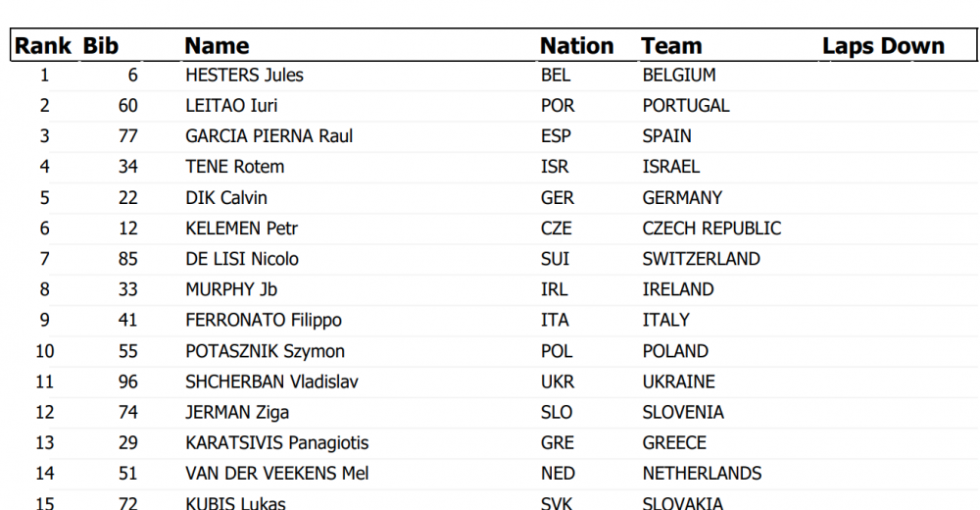Select the GERMANY team cell
This screenshot has height=510, width=980.
(682, 198)
